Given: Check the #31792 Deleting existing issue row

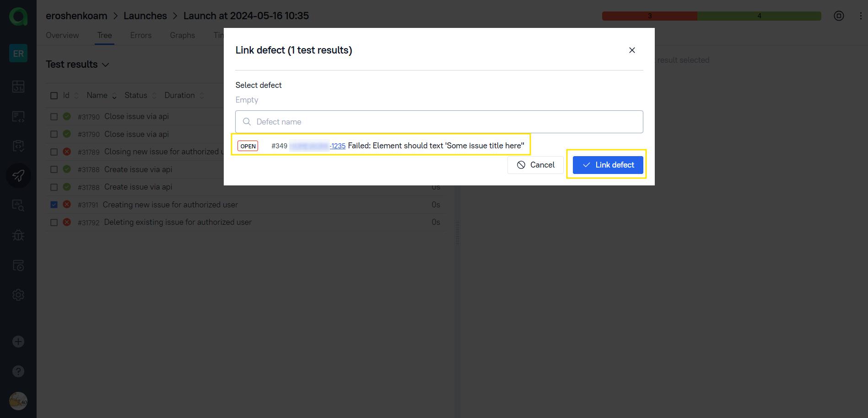Looking at the screenshot, I should pos(54,223).
